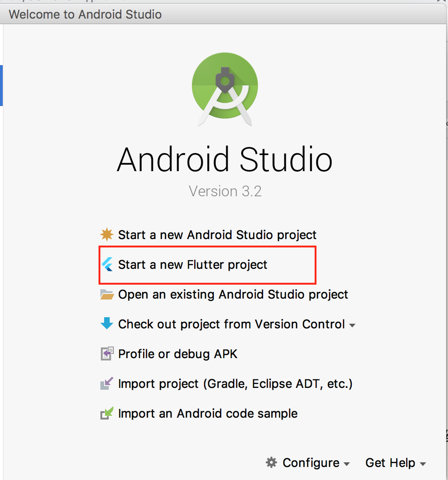Click the folder icon for opening projects
Image resolution: width=448 pixels, height=480 pixels.
click(107, 294)
